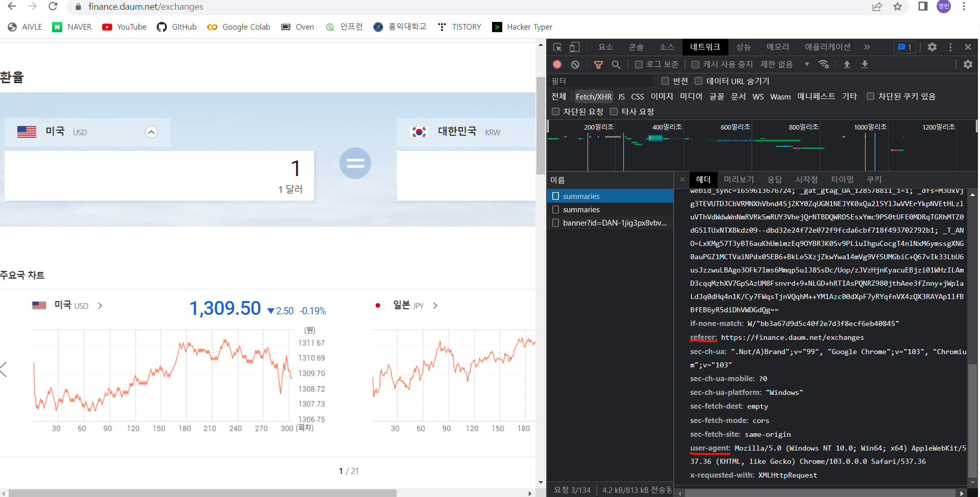Filter requests by JS type
Image resolution: width=980 pixels, height=497 pixels.
click(621, 96)
